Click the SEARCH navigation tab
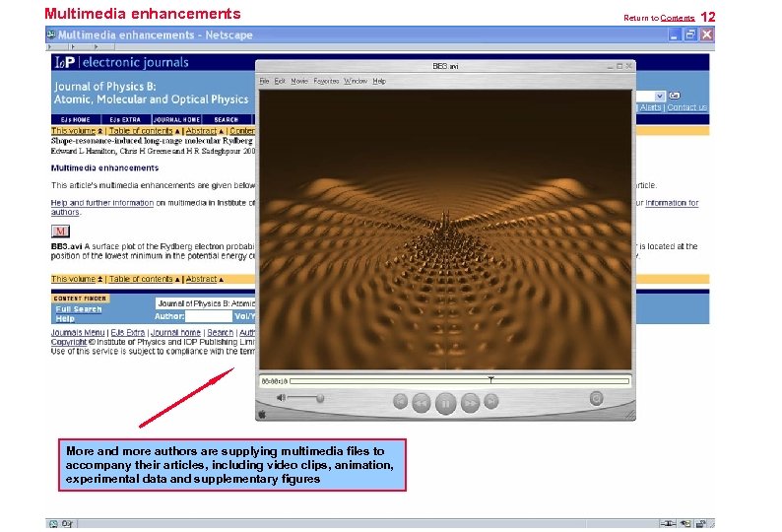Image resolution: width=782 pixels, height=532 pixels. tap(227, 120)
